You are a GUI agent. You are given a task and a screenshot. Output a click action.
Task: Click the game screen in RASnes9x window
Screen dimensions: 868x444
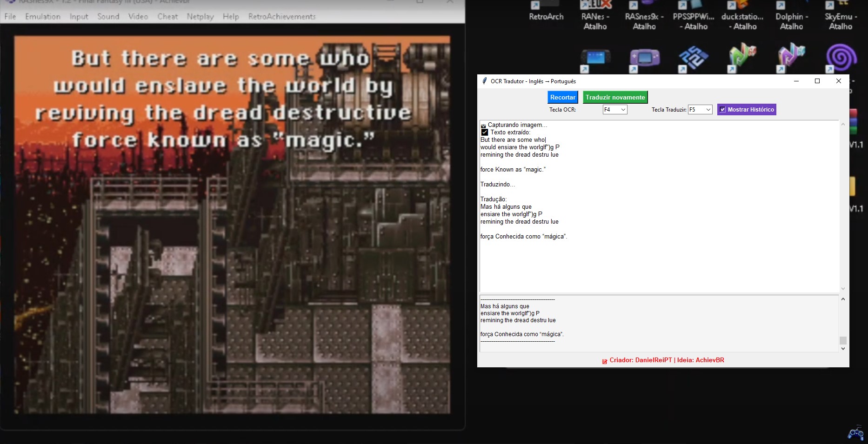click(x=232, y=225)
